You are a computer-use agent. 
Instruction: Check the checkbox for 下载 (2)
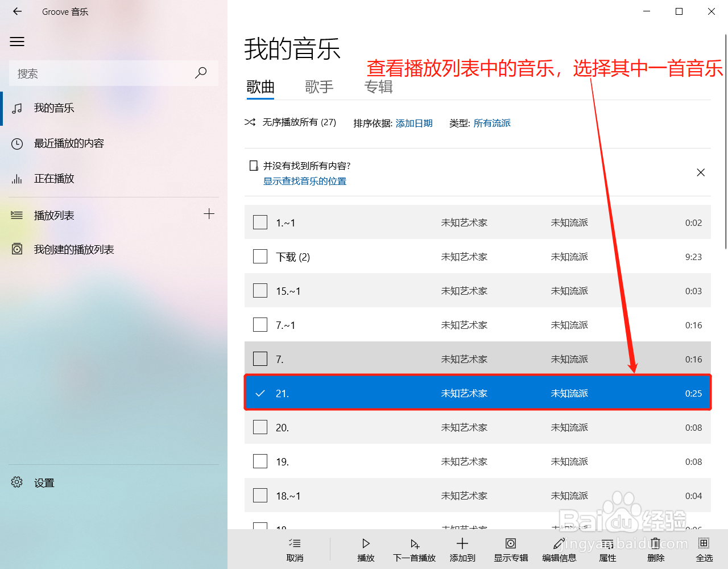[x=260, y=256]
